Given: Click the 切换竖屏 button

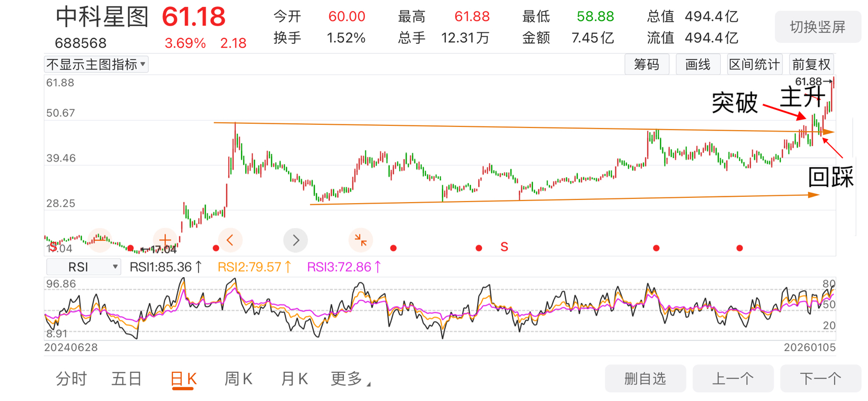Looking at the screenshot, I should click(817, 27).
